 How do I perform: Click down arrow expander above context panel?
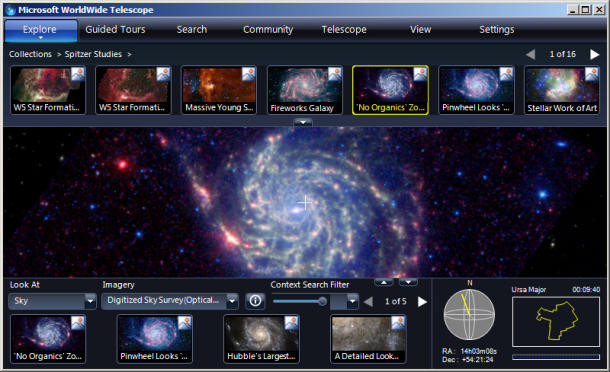pyautogui.click(x=408, y=282)
